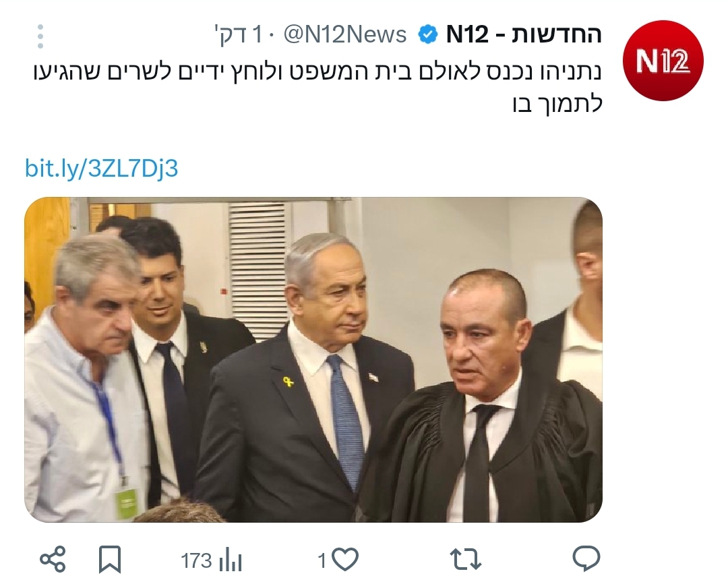View tweet analytics bar chart icon
The image size is (728, 582).
[x=231, y=560]
